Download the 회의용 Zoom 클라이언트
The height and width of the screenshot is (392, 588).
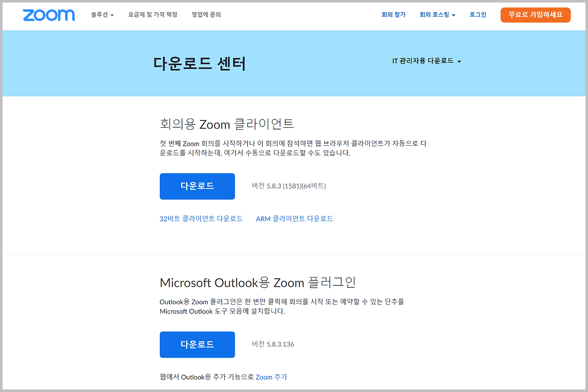click(197, 186)
